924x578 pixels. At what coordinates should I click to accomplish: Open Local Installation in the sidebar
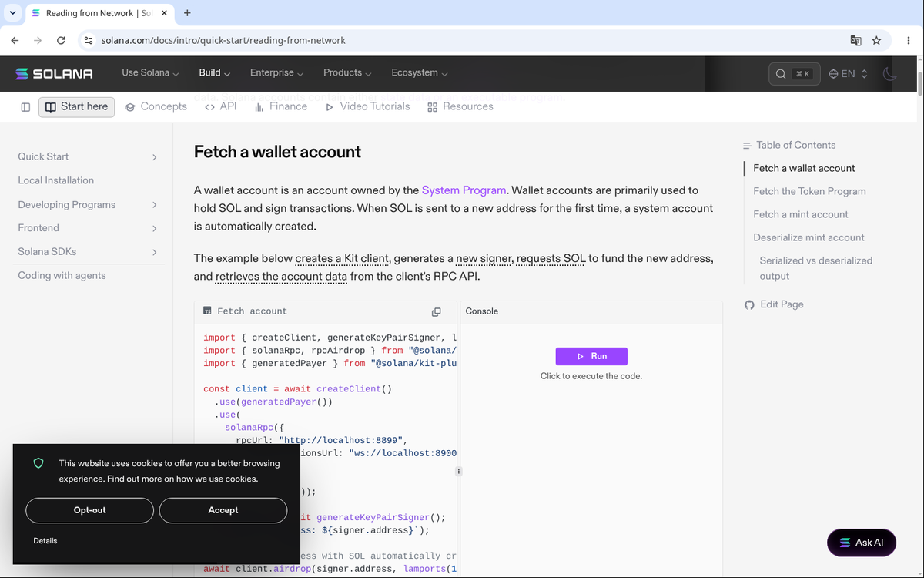(x=55, y=180)
